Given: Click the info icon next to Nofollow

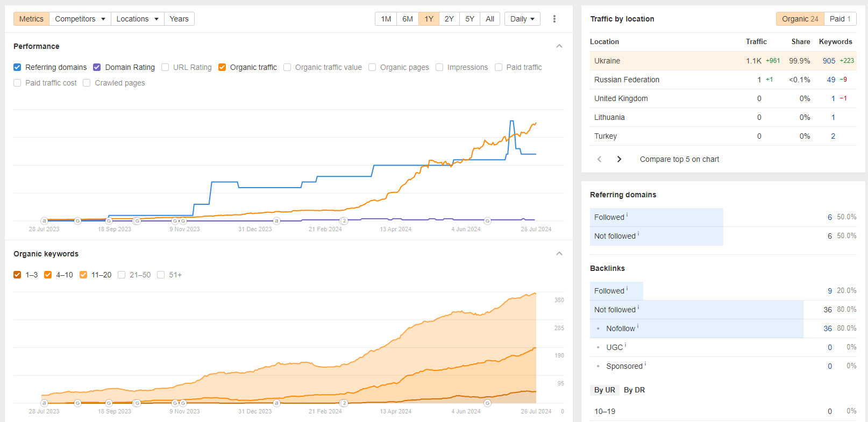Looking at the screenshot, I should (638, 326).
